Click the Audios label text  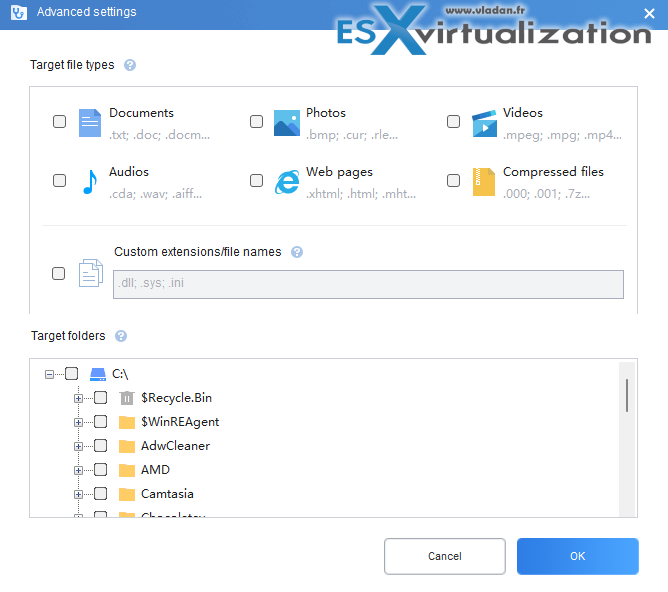coord(129,172)
